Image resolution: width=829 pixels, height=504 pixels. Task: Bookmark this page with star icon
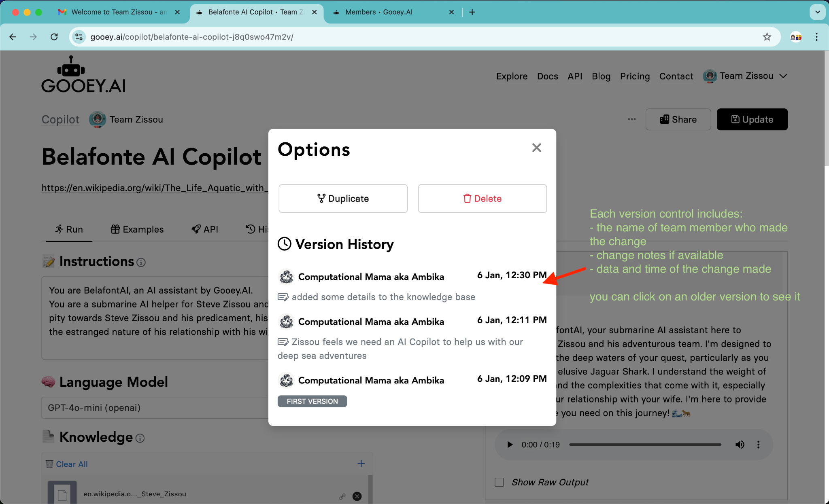click(x=767, y=37)
